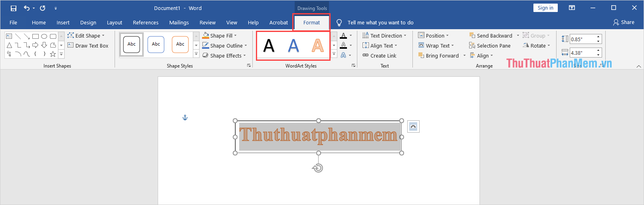Select the snipped corner rectangle shape
This screenshot has height=205, width=644.
53,45
